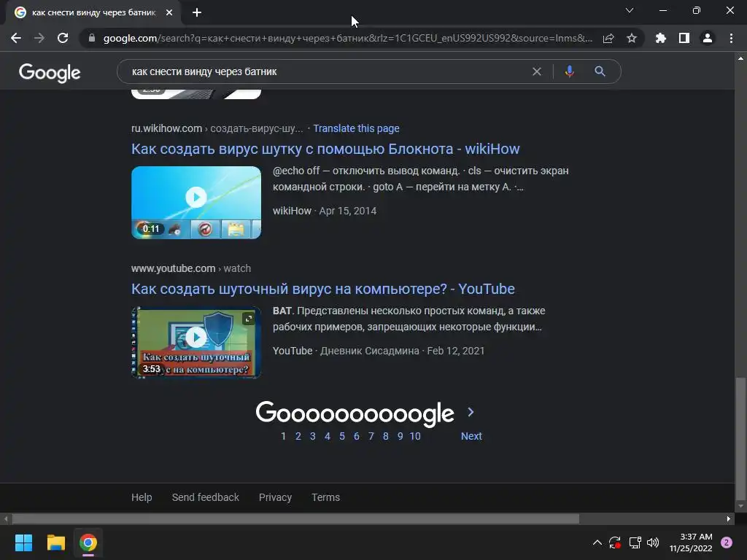The image size is (747, 560).
Task: Go to results page 6
Action: click(x=356, y=436)
